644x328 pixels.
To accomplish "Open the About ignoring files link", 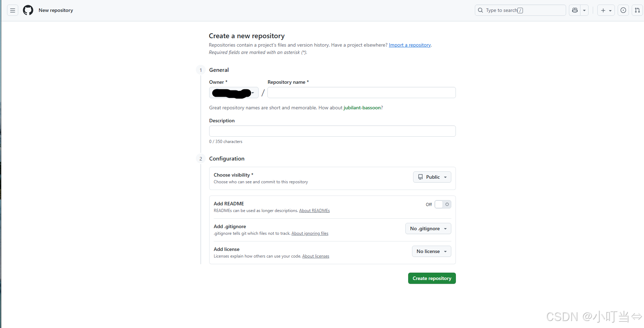I will [310, 233].
